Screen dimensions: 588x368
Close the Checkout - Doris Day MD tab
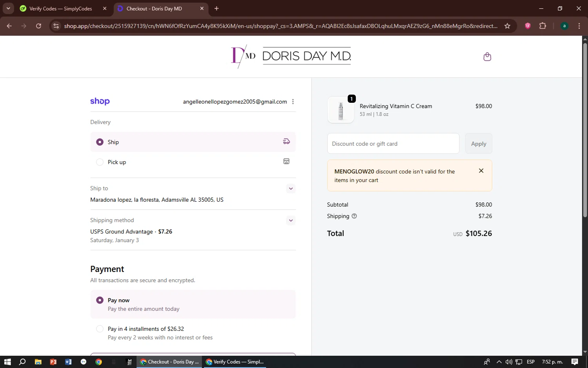click(x=202, y=9)
